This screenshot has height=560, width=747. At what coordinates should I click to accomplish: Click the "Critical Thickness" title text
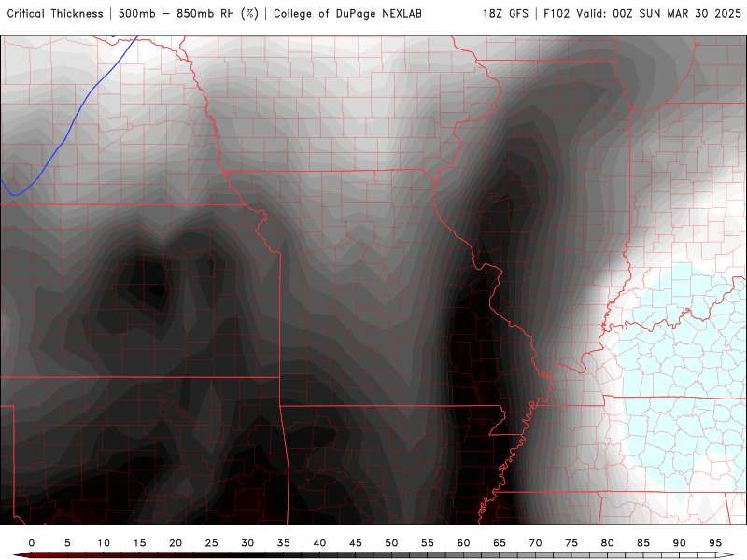coord(55,13)
